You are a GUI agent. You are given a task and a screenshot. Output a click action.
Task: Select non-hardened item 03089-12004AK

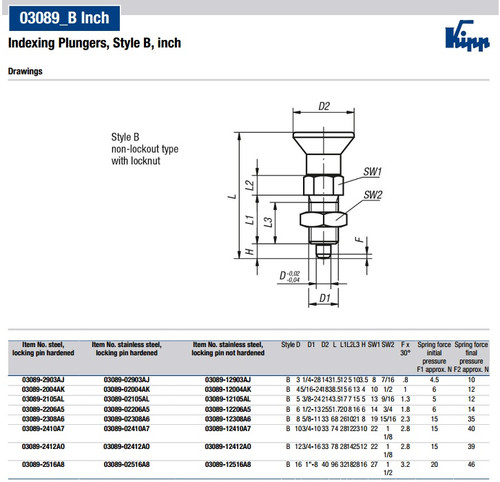click(x=228, y=389)
